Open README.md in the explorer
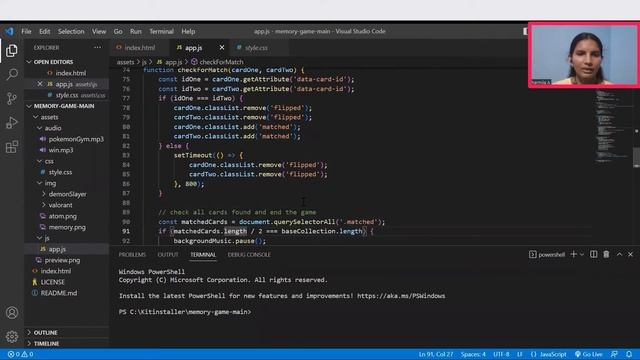Viewport: 640px width, 360px height. tap(58, 293)
